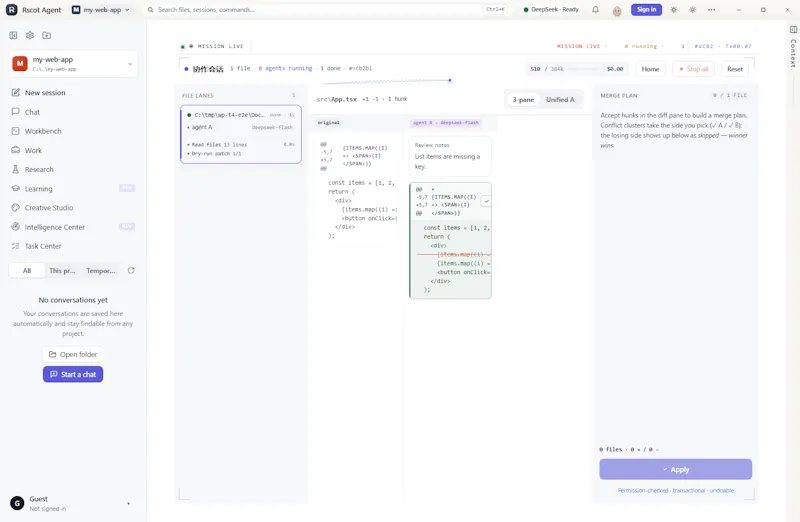This screenshot has width=800, height=522.
Task: Select the All conversations filter tab
Action: click(27, 270)
